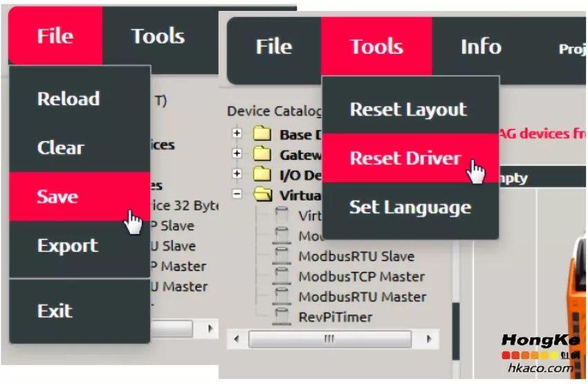Choose Reset Layout from Tools menu
This screenshot has width=588, height=384.
point(411,109)
